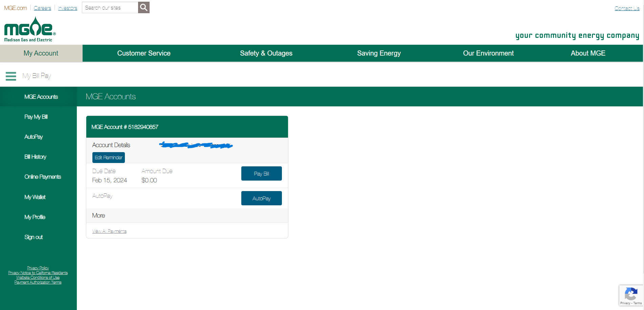
Task: Open Online Payments in the sidebar
Action: pyautogui.click(x=43, y=177)
